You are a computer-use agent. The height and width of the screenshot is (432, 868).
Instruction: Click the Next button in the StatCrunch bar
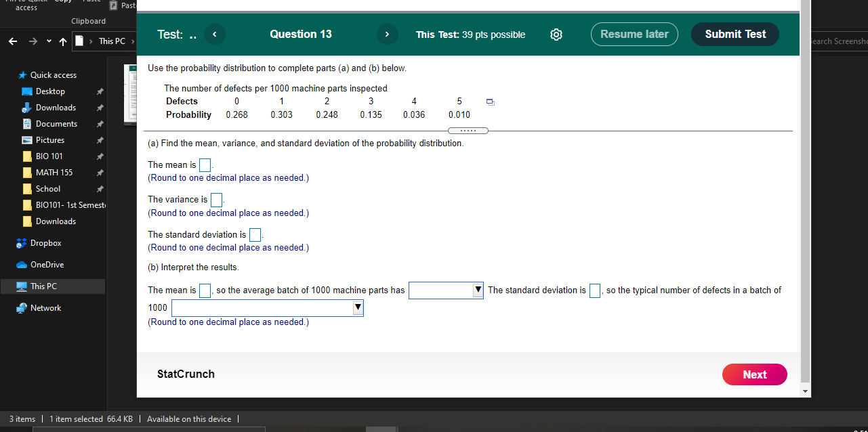(x=754, y=374)
